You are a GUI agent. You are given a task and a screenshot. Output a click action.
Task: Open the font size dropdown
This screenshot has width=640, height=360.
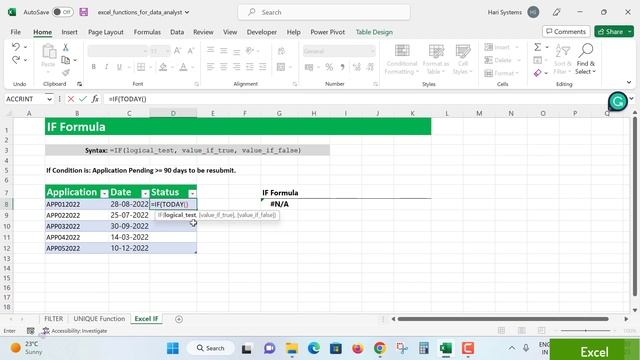[167, 51]
